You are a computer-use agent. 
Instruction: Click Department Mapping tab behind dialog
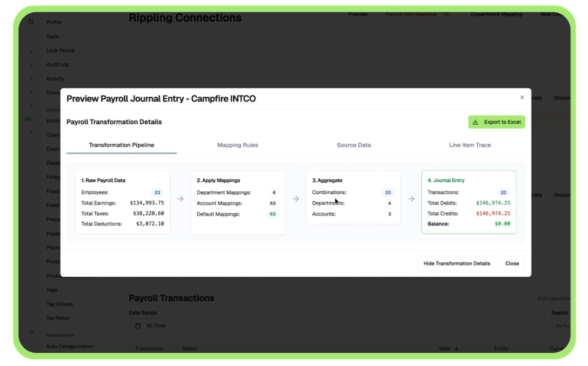click(497, 14)
